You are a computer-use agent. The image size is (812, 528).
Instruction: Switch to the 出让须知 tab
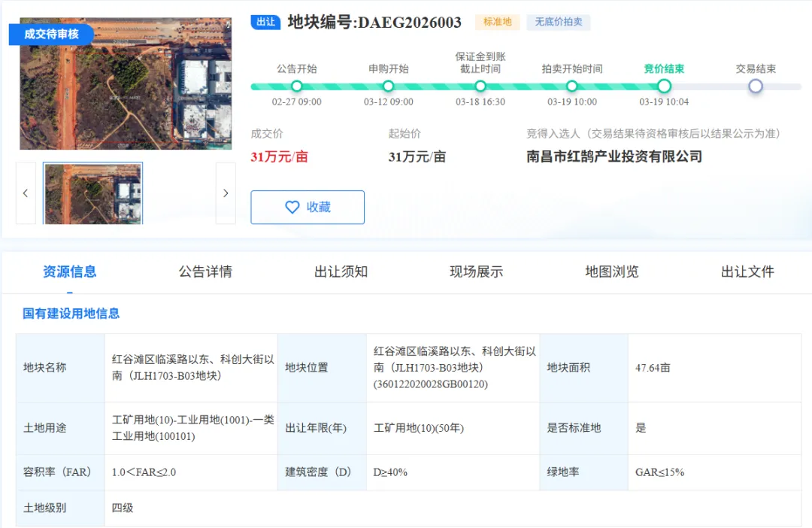tap(341, 272)
